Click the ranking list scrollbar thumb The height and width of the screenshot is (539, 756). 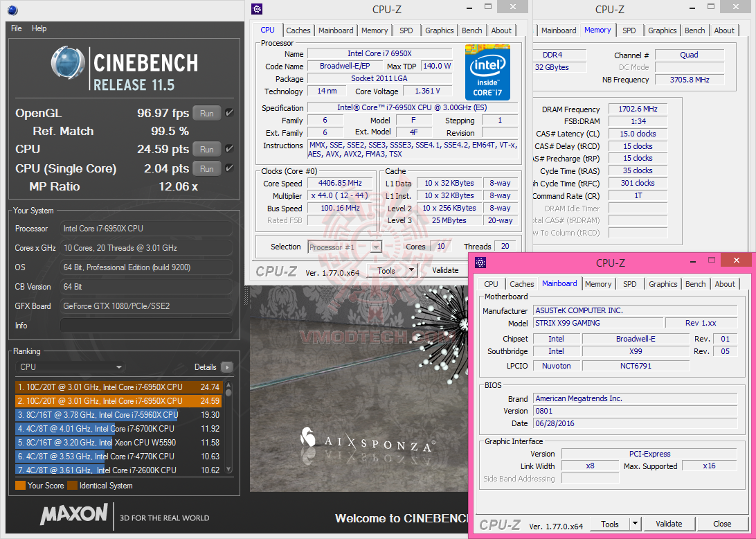228,393
